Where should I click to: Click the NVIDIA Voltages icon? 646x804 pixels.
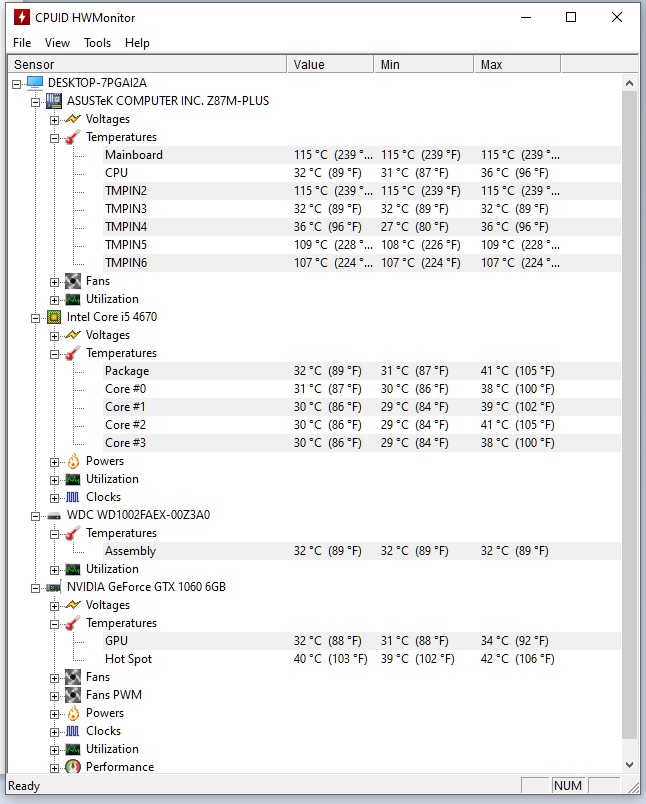[73, 605]
